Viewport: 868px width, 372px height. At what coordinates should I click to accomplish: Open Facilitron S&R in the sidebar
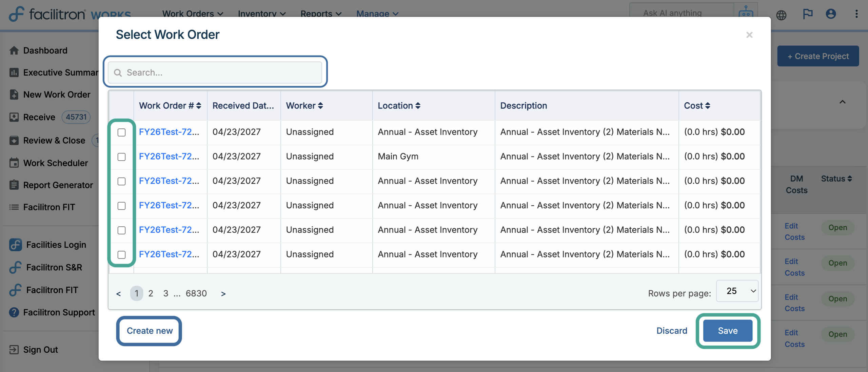point(45,267)
